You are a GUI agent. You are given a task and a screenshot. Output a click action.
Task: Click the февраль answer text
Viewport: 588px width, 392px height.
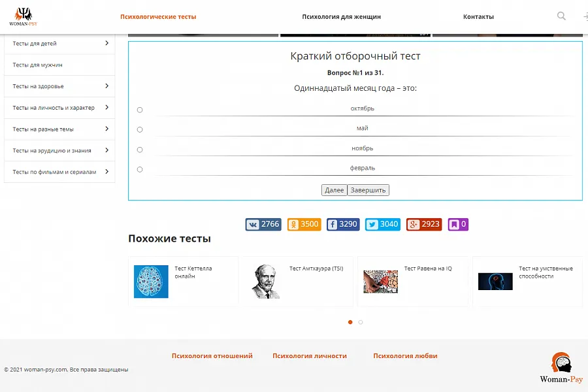(362, 168)
